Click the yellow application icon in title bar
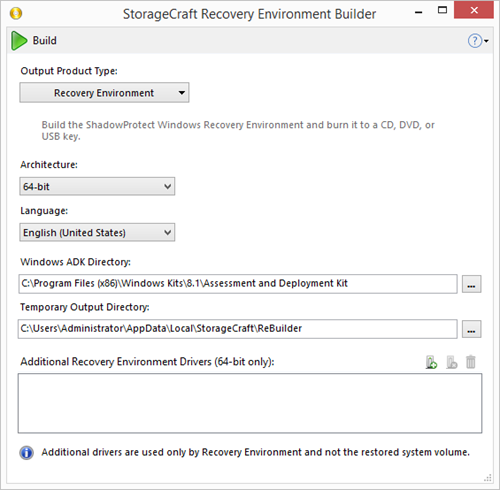Screen dimensions: 500x490 coord(16,14)
